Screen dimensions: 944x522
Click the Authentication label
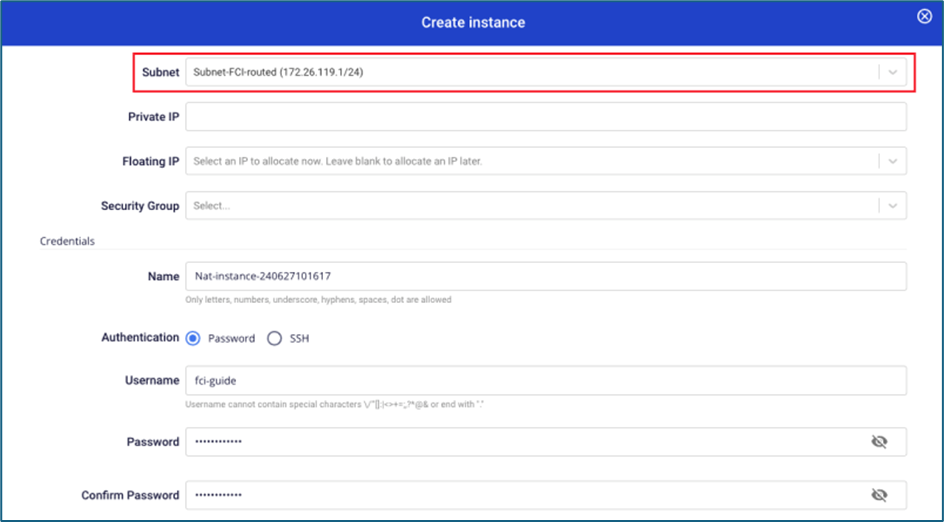click(x=140, y=338)
